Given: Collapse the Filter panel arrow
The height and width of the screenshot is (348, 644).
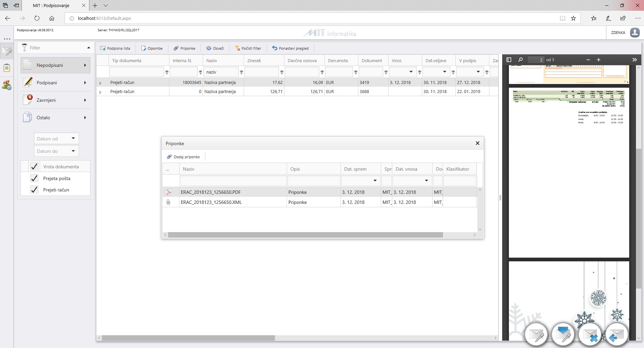Looking at the screenshot, I should [x=89, y=48].
